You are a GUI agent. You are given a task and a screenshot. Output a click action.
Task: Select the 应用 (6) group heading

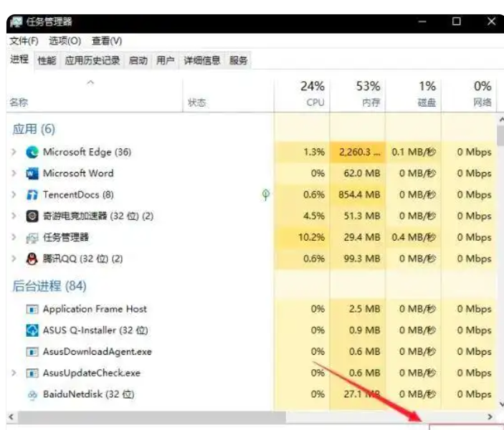tap(34, 129)
